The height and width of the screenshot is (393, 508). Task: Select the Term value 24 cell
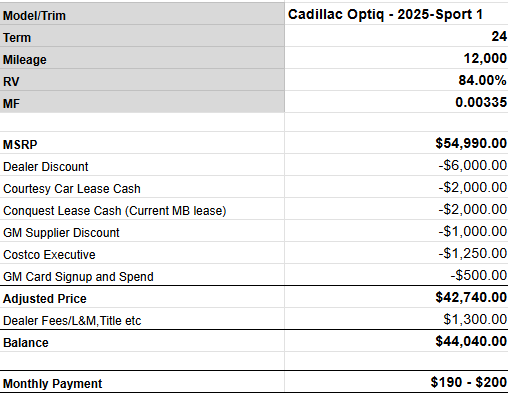click(396, 36)
